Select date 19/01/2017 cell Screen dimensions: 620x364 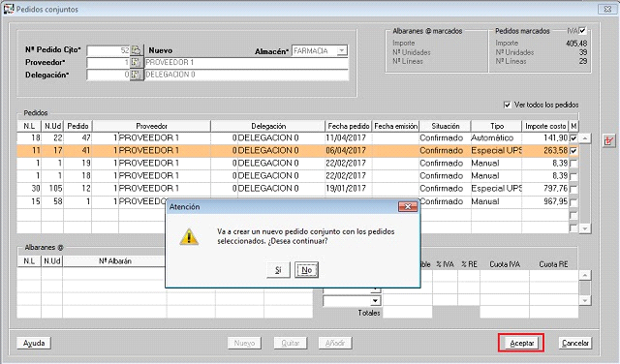(x=349, y=189)
